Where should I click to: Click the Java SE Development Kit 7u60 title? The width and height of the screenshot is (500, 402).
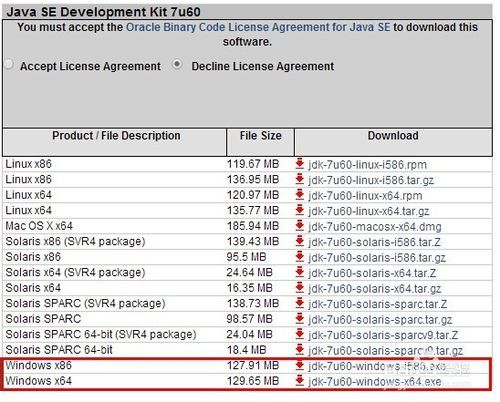[x=103, y=12]
